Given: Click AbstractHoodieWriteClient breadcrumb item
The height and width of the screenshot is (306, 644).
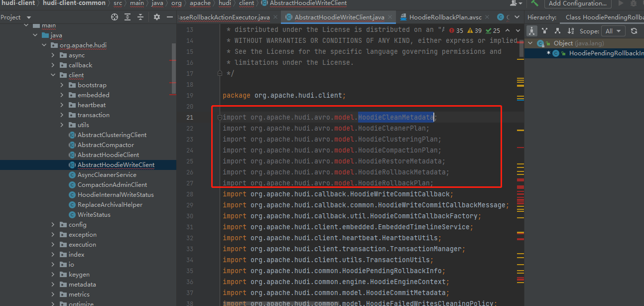Looking at the screenshot, I should point(304,3).
